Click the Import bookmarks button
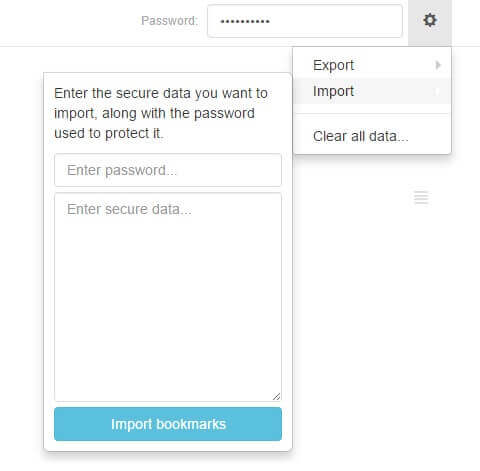Image resolution: width=480 pixels, height=471 pixels. point(168,424)
